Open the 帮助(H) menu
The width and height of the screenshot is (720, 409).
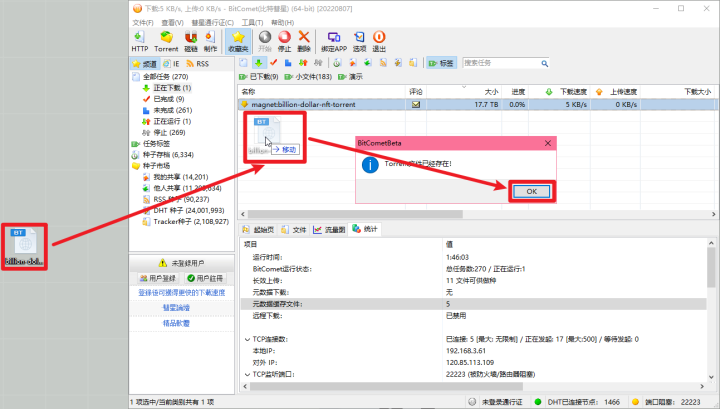[282, 22]
